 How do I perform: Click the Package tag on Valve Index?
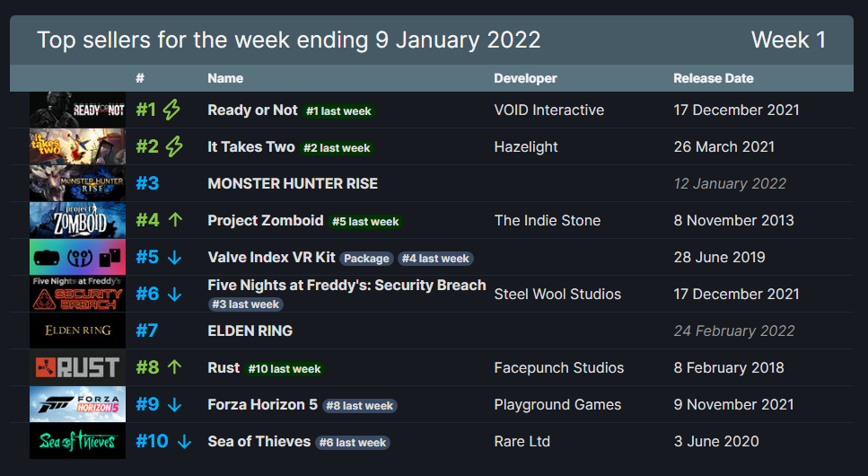[x=367, y=259]
